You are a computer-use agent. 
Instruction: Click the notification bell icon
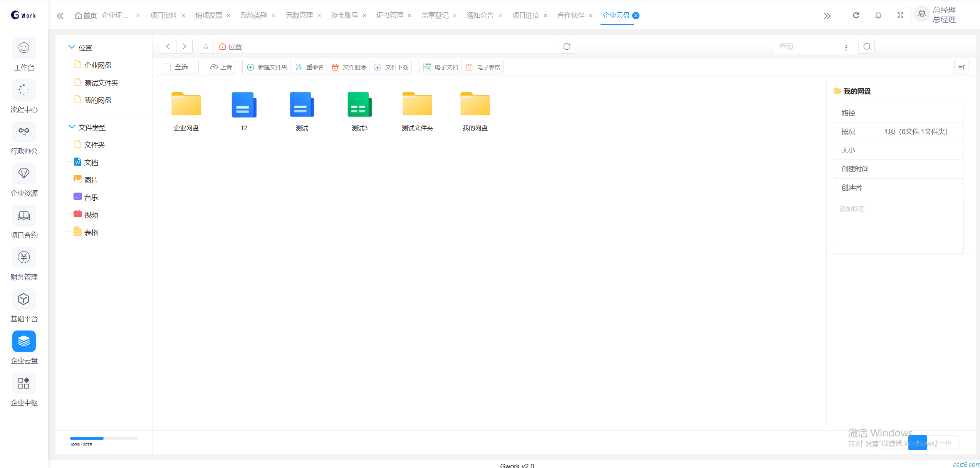click(878, 15)
